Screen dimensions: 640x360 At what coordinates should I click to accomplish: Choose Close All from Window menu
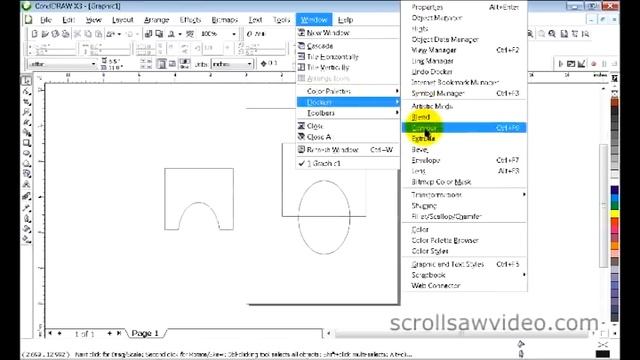pos(348,137)
